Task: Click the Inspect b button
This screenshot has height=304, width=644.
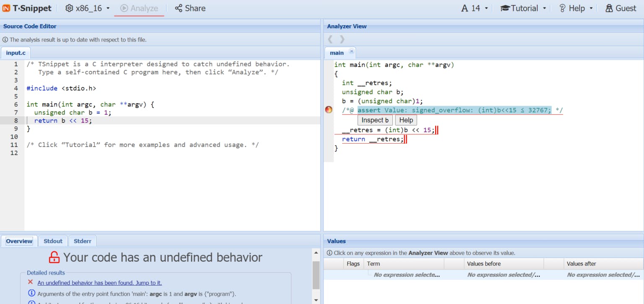Action: [375, 120]
